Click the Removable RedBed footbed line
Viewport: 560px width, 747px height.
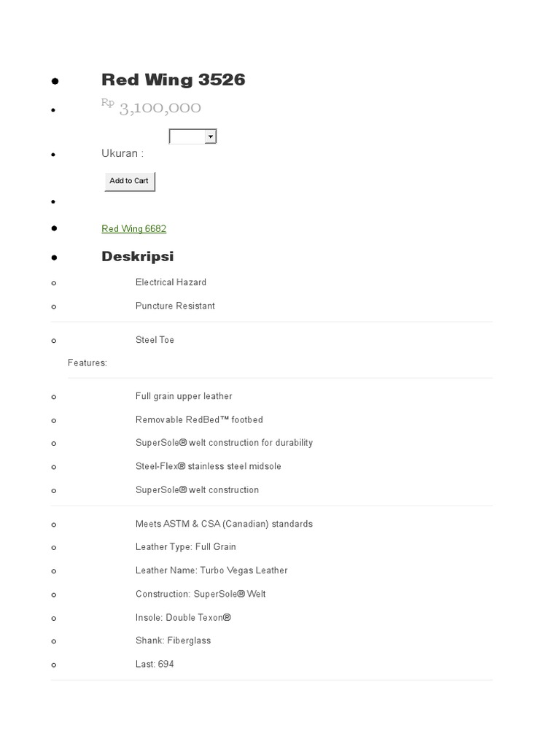point(199,420)
